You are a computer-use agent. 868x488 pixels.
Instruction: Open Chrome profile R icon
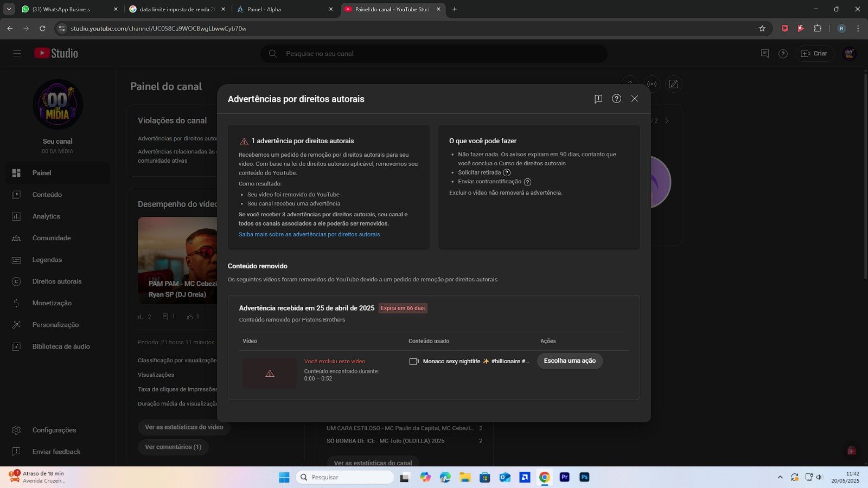click(841, 28)
